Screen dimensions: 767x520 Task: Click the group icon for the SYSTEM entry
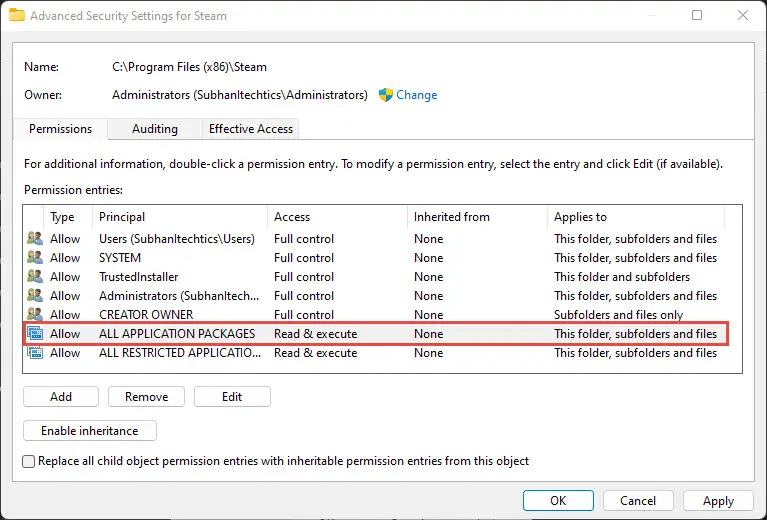35,257
